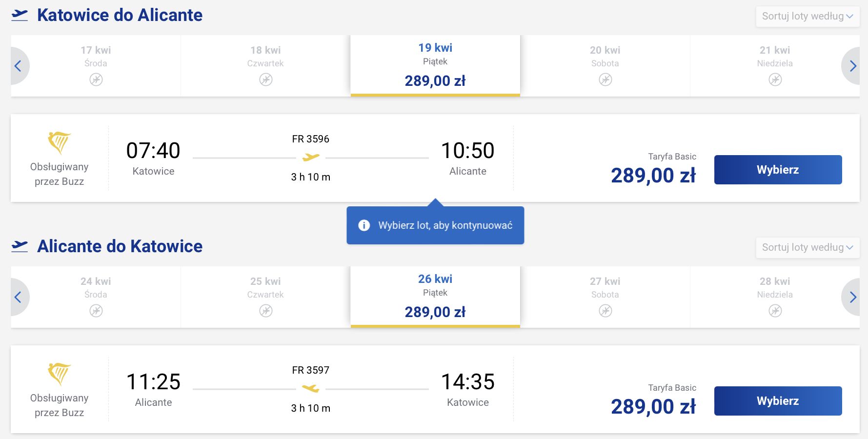
Task: Click the 'Wybierz lot, aby kontynuować' tooltip
Action: click(445, 225)
